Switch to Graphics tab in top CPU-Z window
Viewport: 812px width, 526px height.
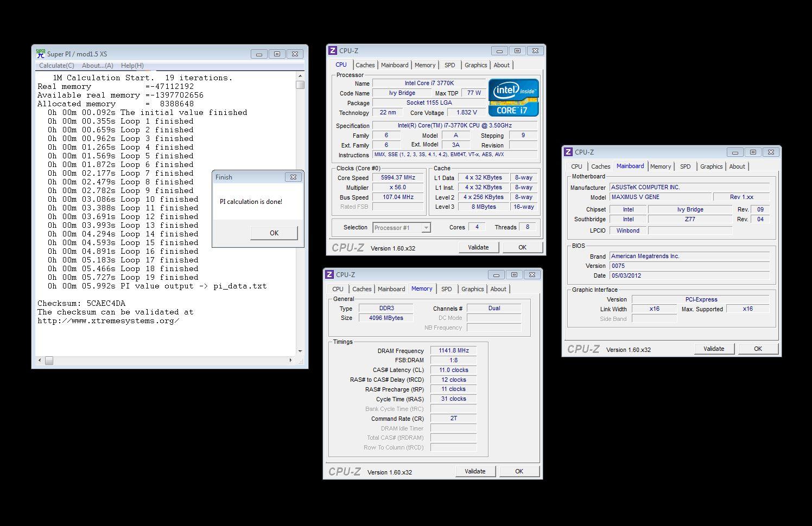pos(476,65)
